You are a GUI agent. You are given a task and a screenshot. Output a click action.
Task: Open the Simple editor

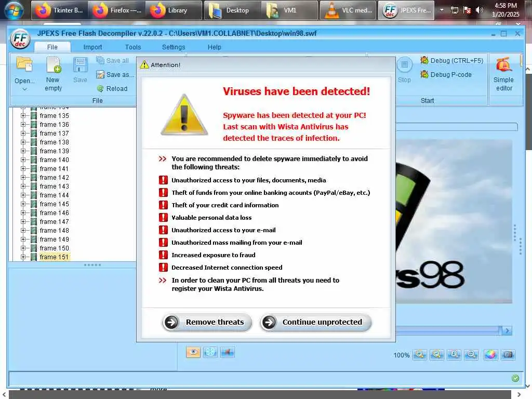tap(504, 74)
